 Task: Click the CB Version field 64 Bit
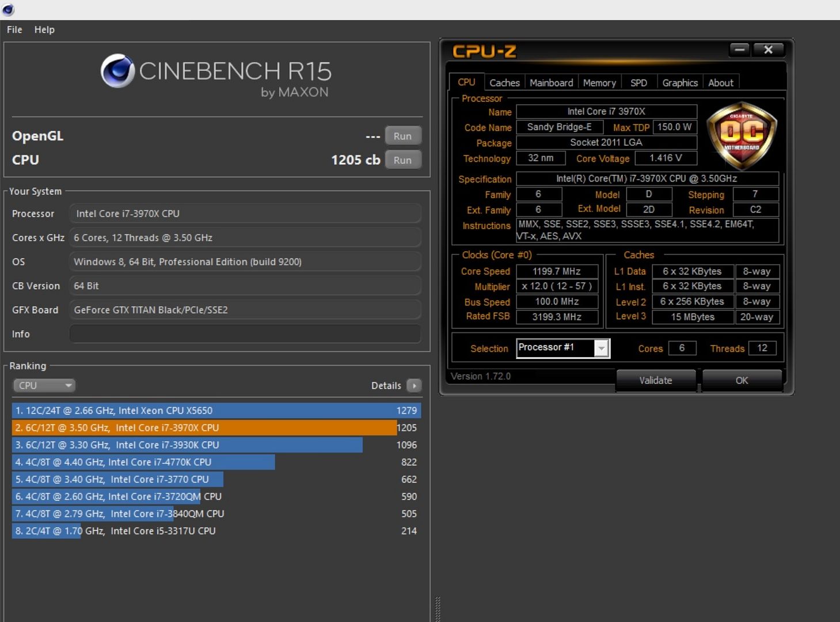click(x=245, y=286)
